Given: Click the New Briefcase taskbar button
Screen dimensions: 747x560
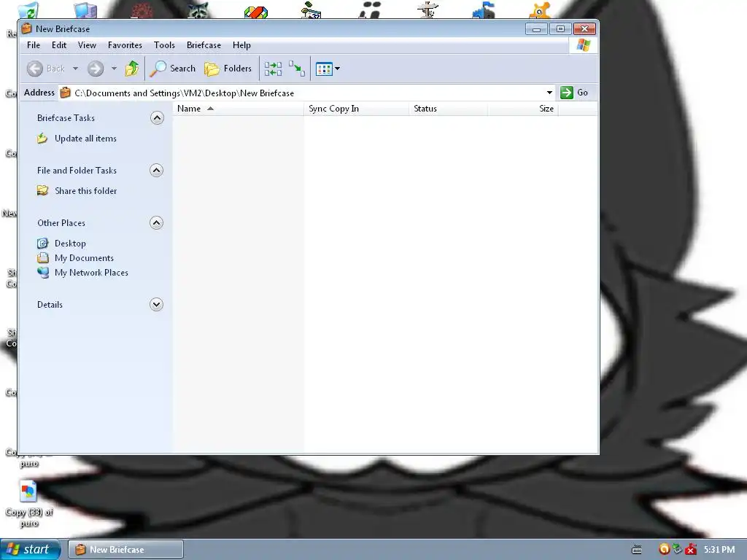Looking at the screenshot, I should pos(125,550).
